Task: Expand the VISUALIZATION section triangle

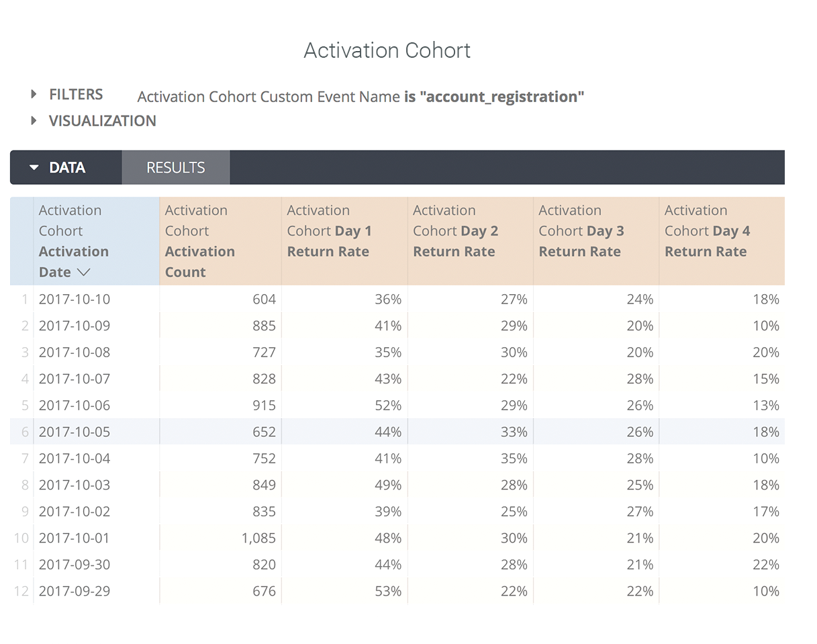Action: pyautogui.click(x=34, y=121)
